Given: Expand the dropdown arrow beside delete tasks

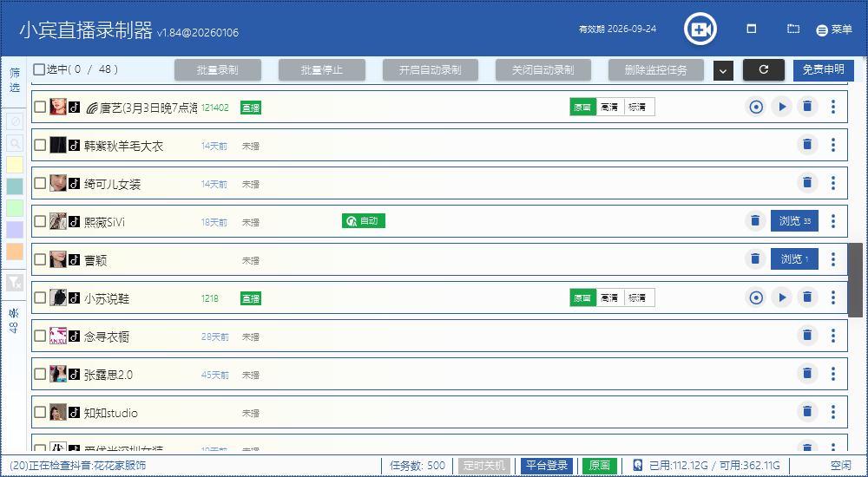Looking at the screenshot, I should (x=723, y=71).
